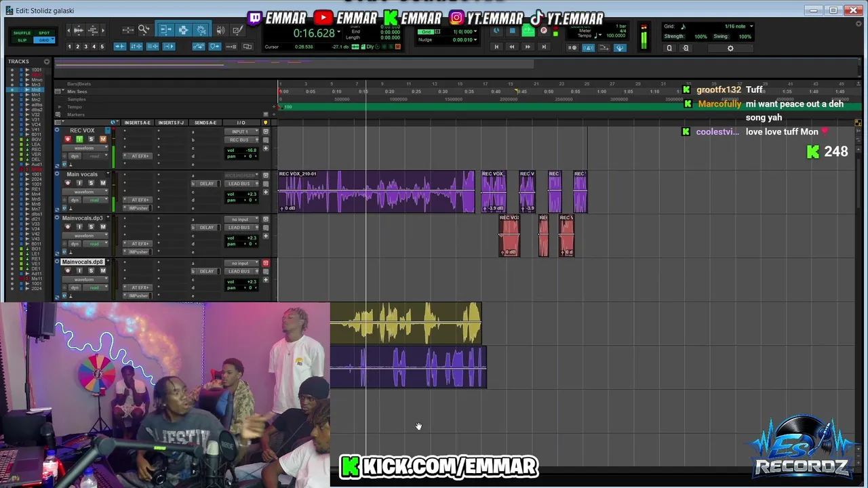Open zoom preset 1
This screenshot has width=868, height=488.
coord(69,47)
